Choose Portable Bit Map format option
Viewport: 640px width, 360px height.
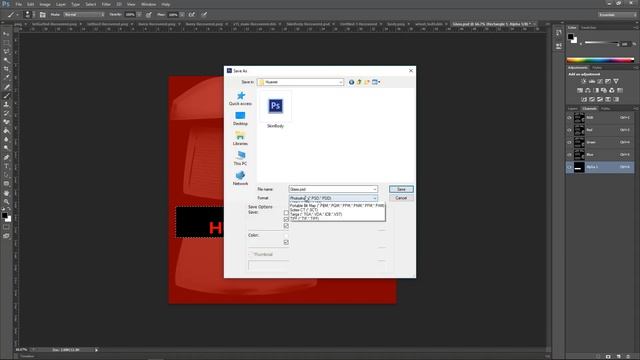[x=337, y=206]
